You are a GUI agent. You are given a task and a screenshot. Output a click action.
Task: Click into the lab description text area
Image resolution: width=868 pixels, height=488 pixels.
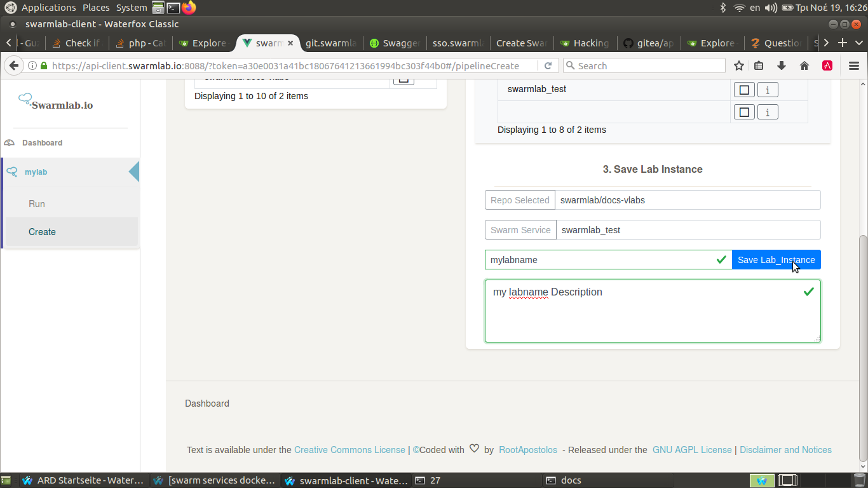[x=653, y=311]
